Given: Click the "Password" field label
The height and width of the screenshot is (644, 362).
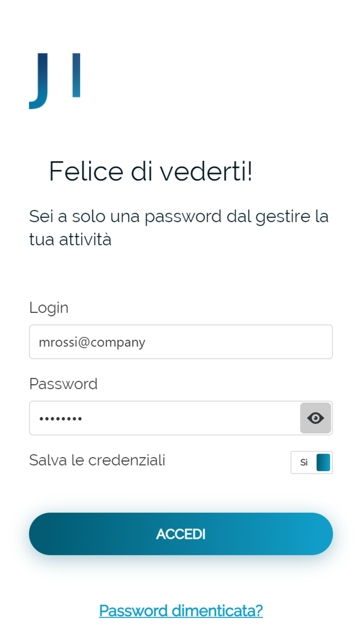Looking at the screenshot, I should coord(63,384).
